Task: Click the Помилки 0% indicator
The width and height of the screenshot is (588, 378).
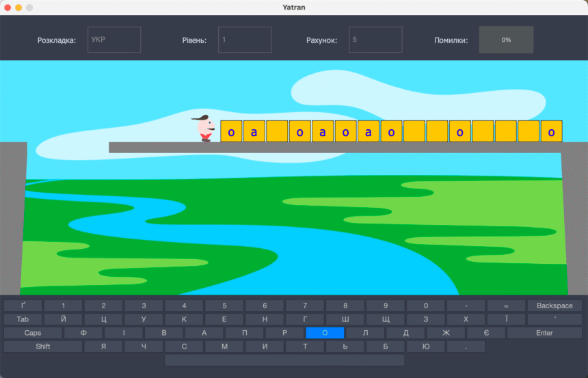Action: (x=506, y=40)
